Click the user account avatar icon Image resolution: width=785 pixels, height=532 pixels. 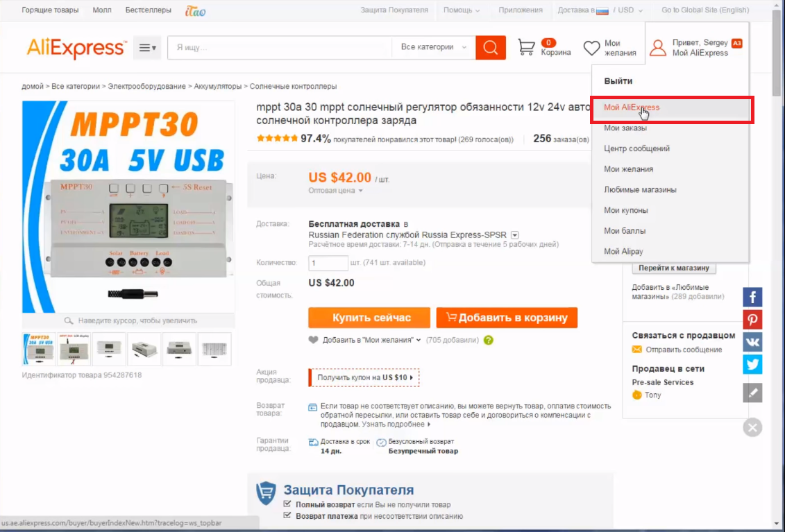click(658, 48)
